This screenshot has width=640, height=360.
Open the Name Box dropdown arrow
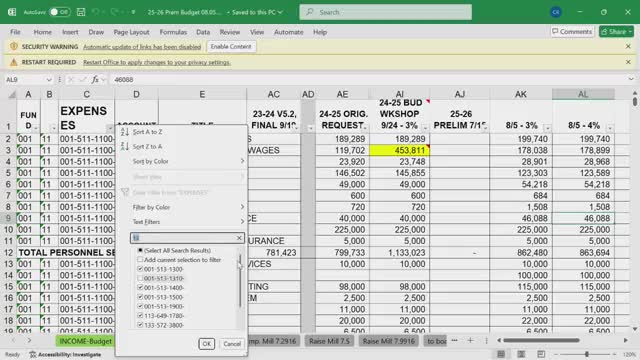coord(49,80)
